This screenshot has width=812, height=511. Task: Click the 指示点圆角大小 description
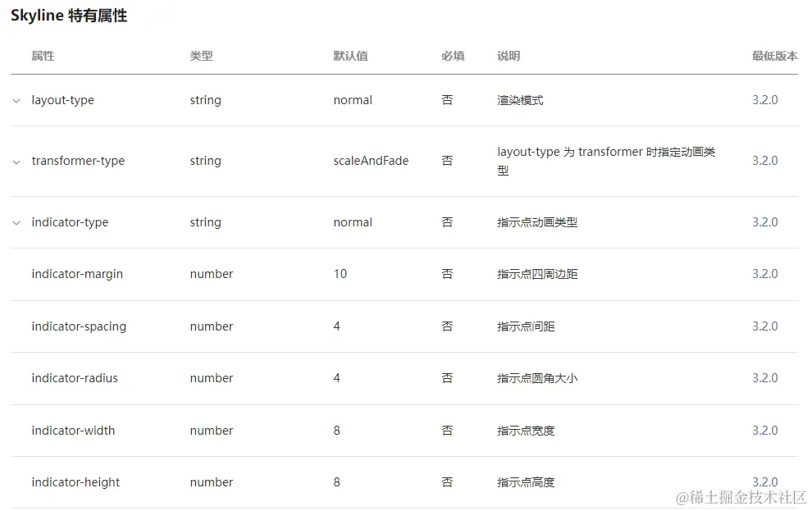pos(537,378)
